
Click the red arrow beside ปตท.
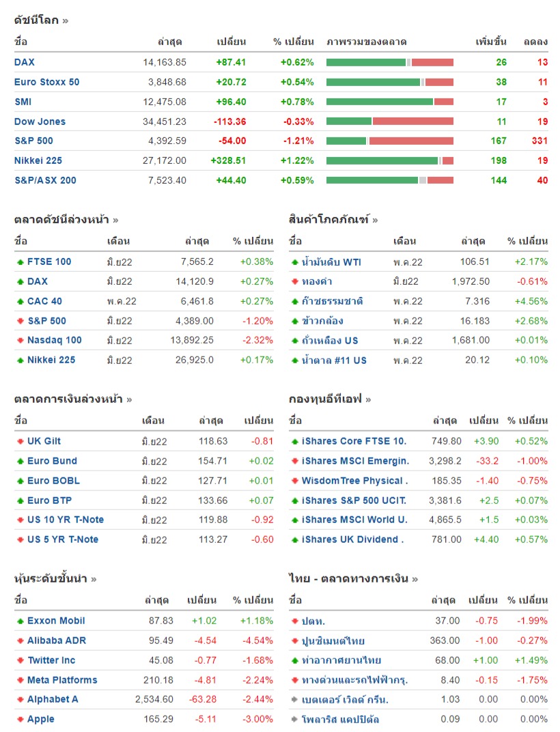[295, 621]
